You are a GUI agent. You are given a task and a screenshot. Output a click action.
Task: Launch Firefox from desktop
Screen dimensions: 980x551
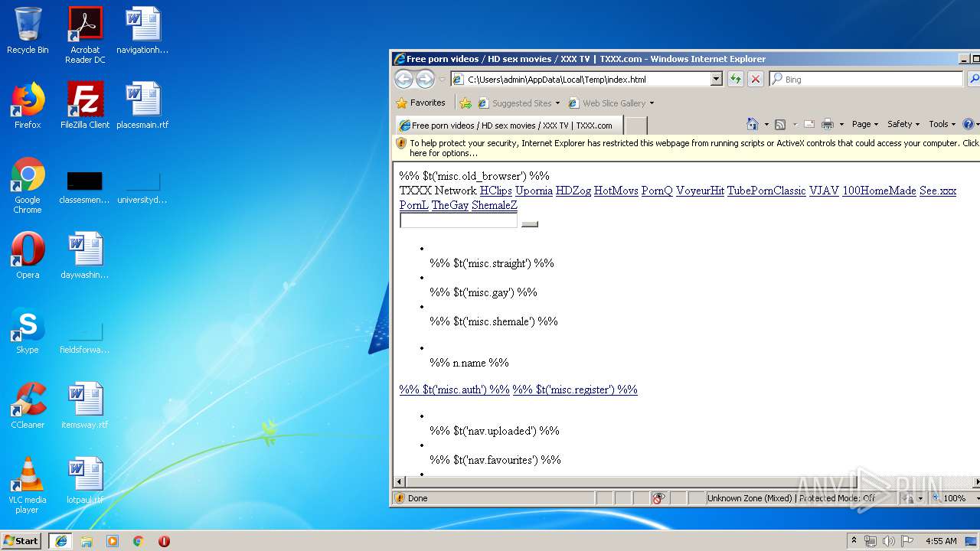tap(28, 106)
